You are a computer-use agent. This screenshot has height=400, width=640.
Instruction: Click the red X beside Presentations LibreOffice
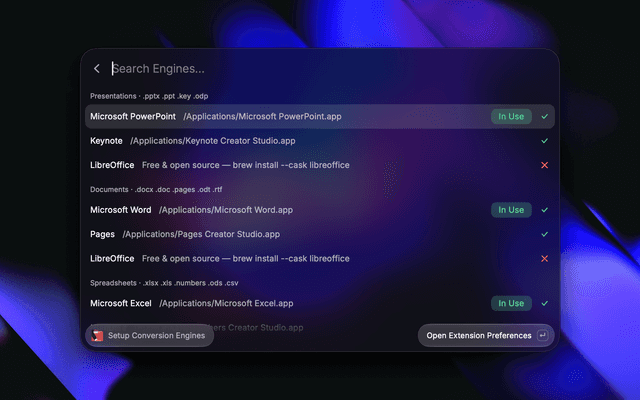(544, 165)
